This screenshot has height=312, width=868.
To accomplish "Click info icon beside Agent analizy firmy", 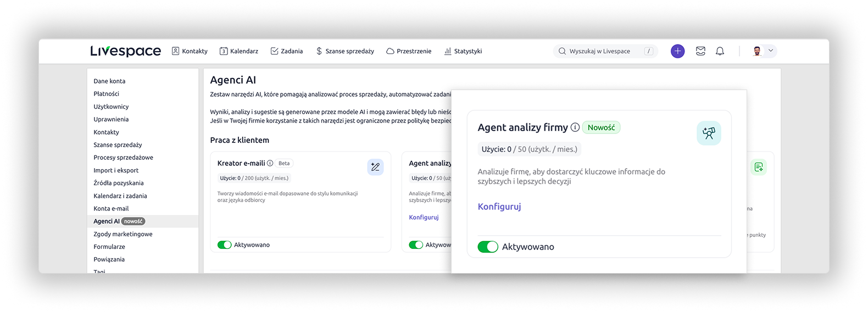I will (x=575, y=127).
